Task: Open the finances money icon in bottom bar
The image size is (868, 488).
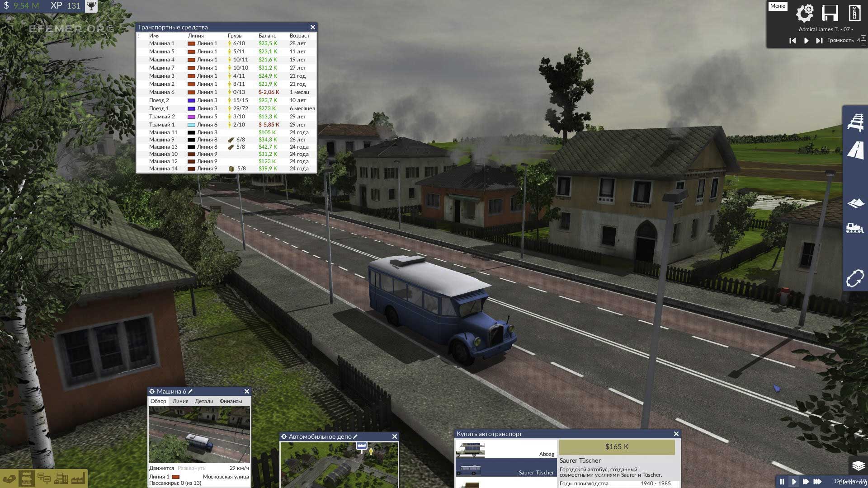Action: (9, 479)
